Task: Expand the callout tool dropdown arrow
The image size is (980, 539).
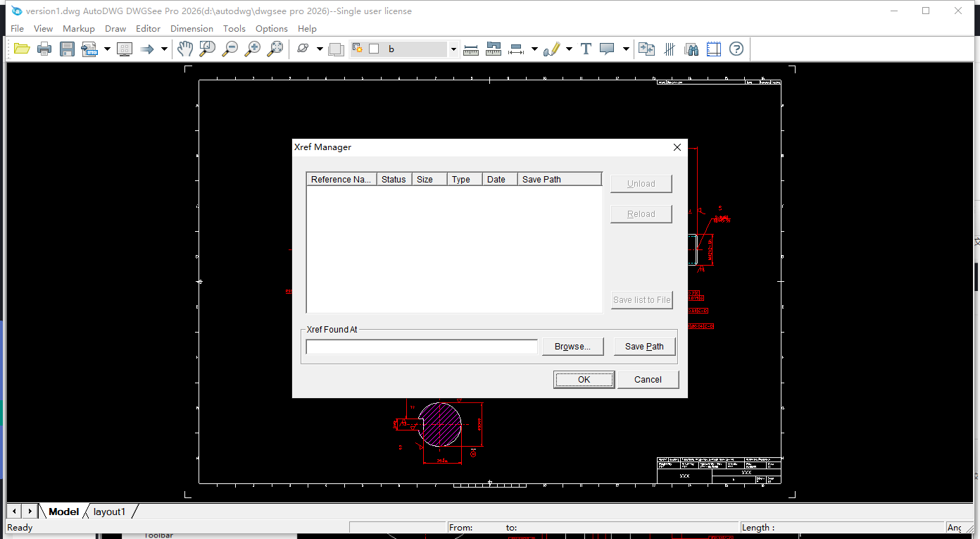Action: (626, 49)
